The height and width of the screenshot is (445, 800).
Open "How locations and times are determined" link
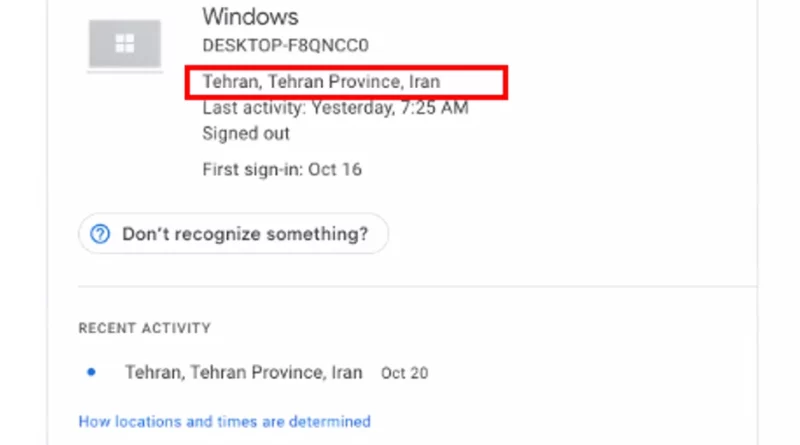224,422
